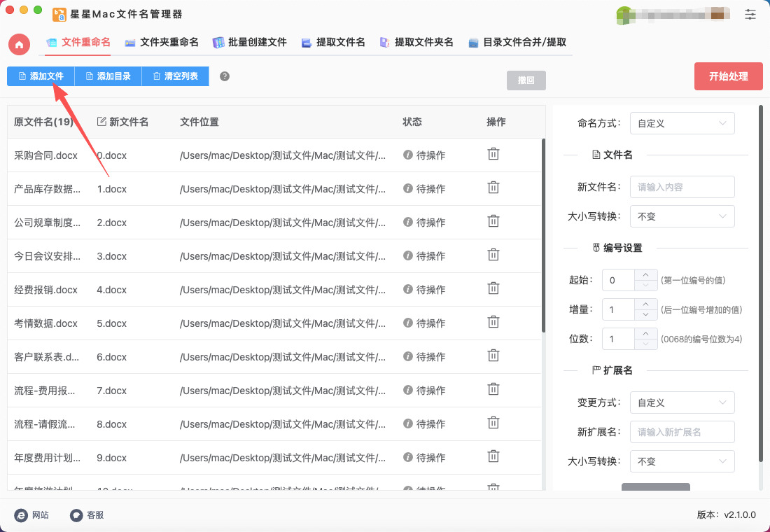Increase the 起始 number with up arrow
This screenshot has width=770, height=532.
(x=645, y=275)
